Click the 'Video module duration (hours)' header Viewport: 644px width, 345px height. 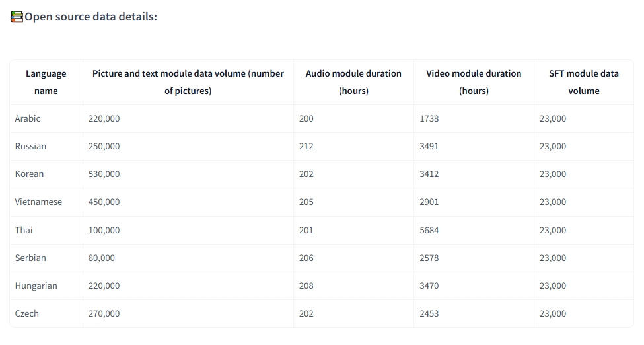click(474, 82)
